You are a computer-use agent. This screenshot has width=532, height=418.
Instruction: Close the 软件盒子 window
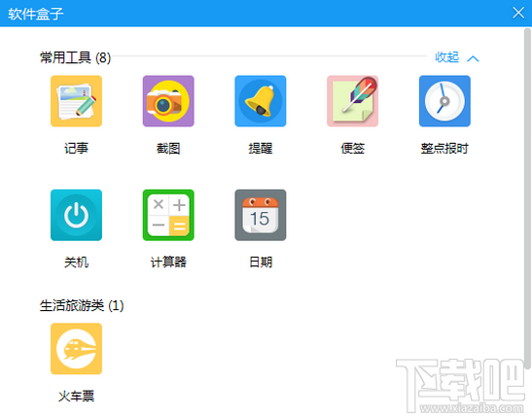coord(518,13)
